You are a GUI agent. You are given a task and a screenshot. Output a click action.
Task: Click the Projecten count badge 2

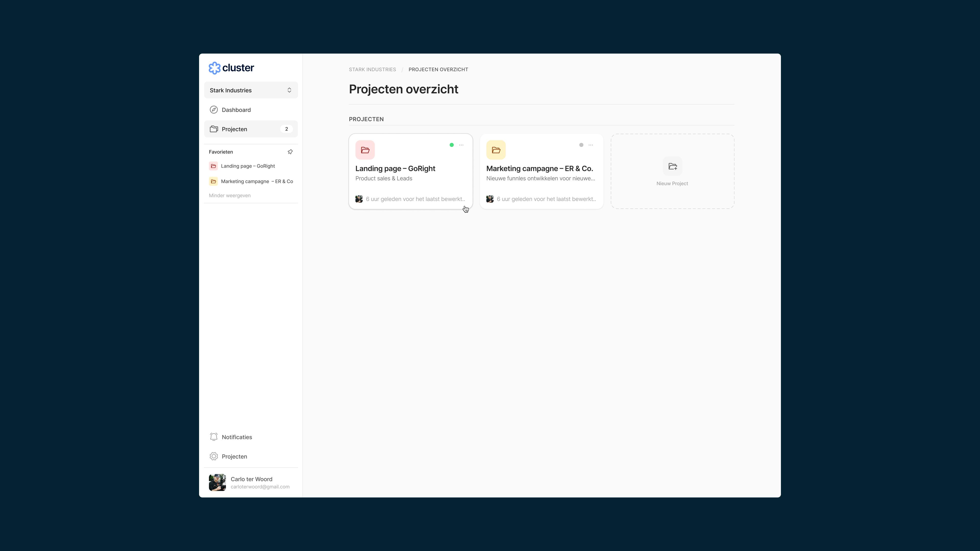286,129
